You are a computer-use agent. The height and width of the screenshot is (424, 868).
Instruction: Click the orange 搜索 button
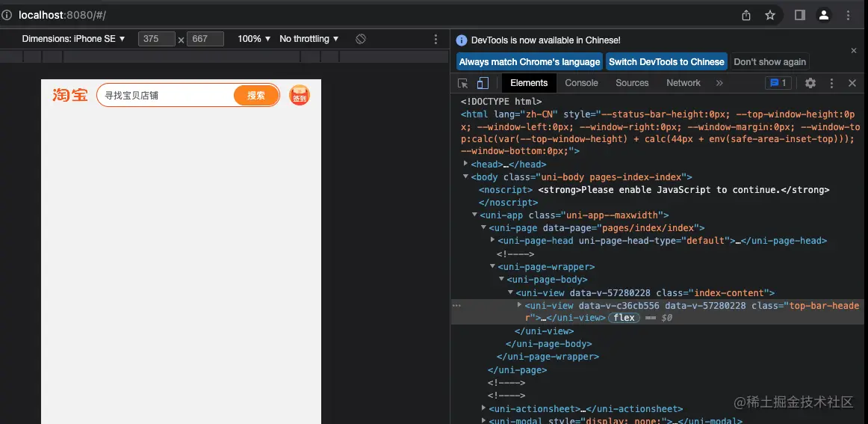(255, 95)
